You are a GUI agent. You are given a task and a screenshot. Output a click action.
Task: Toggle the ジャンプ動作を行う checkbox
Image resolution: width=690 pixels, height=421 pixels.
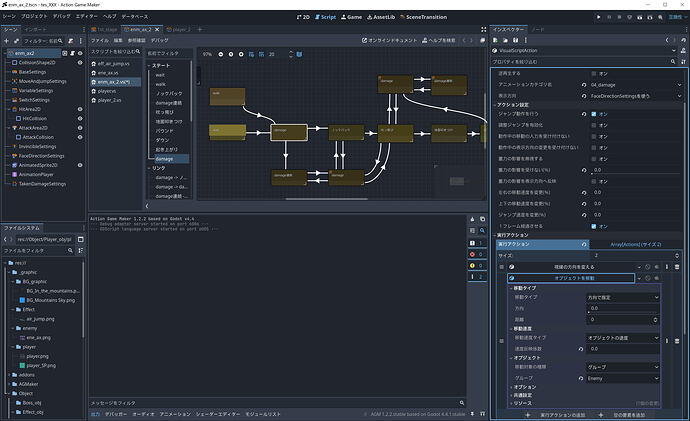point(594,114)
